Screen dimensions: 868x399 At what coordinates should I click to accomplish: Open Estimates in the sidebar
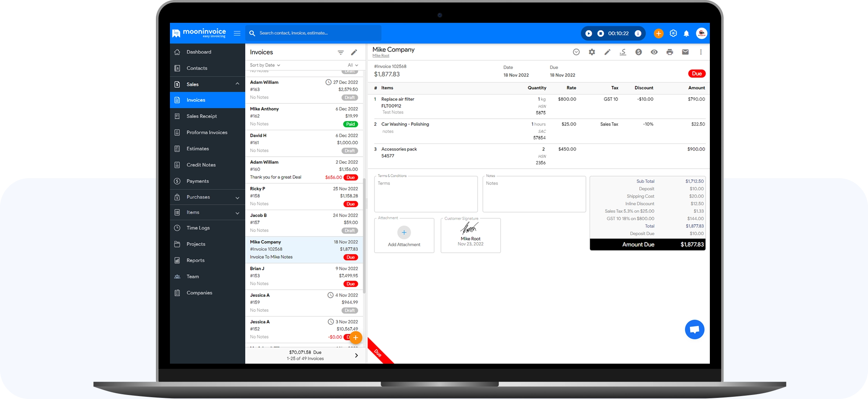point(198,149)
